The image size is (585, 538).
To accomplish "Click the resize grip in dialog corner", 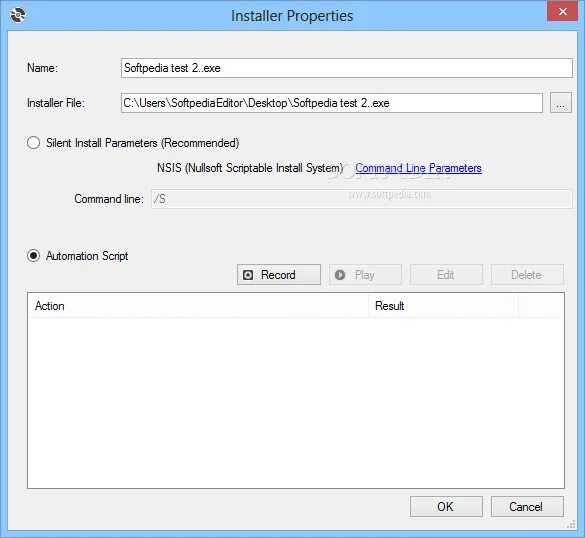I will click(x=571, y=525).
